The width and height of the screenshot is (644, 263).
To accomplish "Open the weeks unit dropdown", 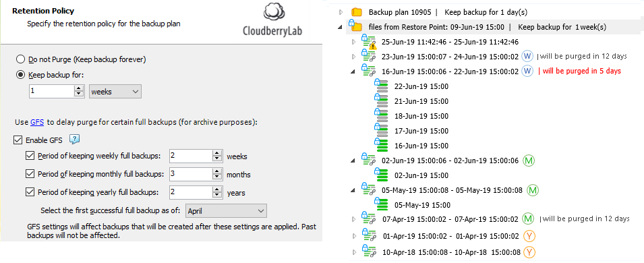I will 115,92.
